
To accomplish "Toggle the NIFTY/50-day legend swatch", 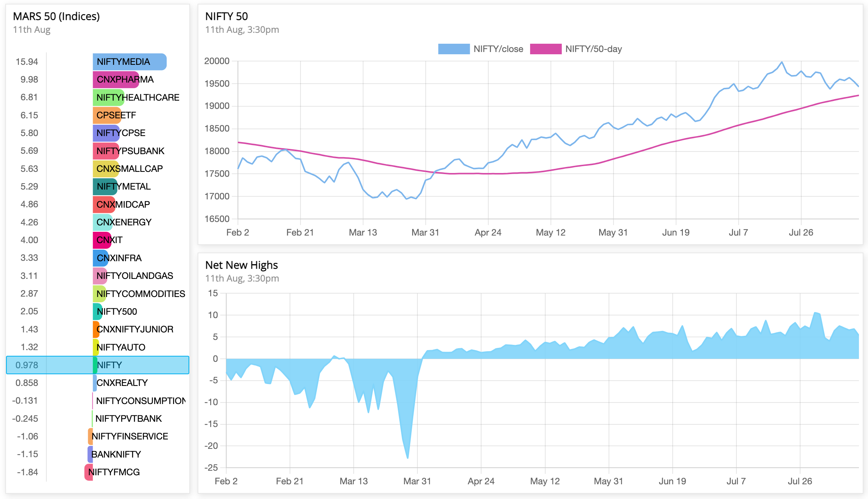I will (546, 49).
